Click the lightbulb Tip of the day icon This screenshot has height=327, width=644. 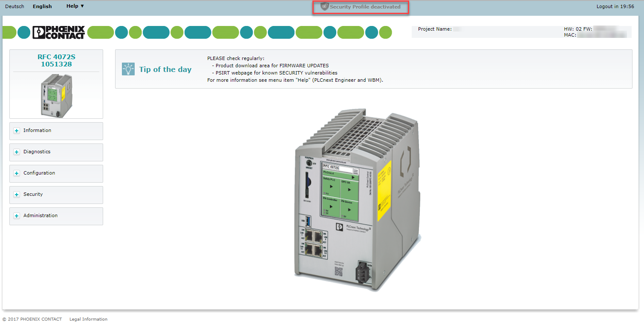pos(128,69)
